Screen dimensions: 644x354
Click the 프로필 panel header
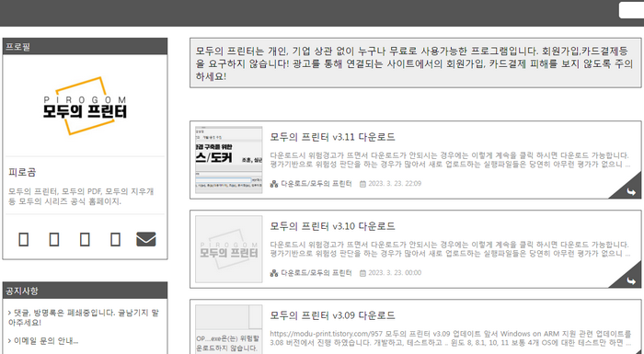click(85, 46)
